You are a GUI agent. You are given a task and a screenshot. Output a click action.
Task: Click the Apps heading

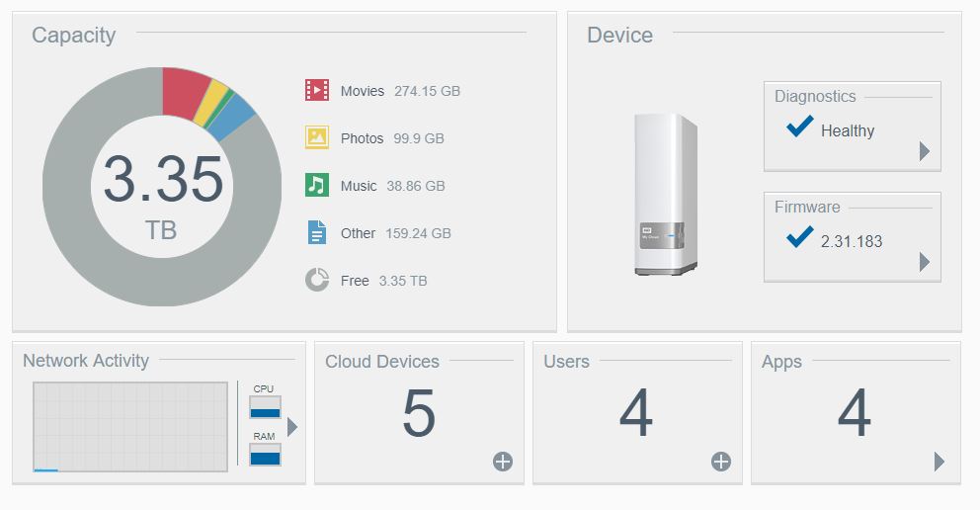[781, 362]
